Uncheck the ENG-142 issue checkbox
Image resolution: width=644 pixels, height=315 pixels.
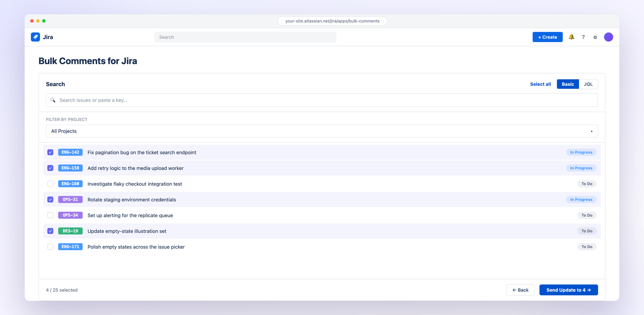coord(50,152)
